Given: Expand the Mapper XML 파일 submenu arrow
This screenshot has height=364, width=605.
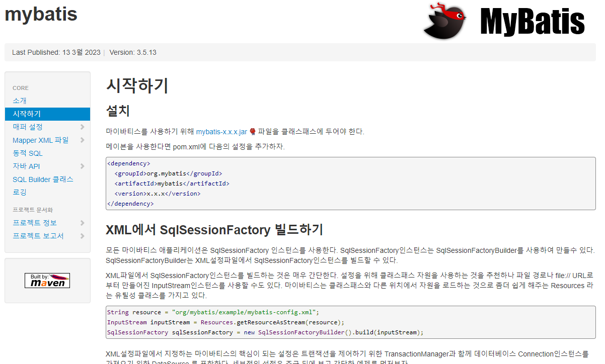Looking at the screenshot, I should [x=82, y=140].
